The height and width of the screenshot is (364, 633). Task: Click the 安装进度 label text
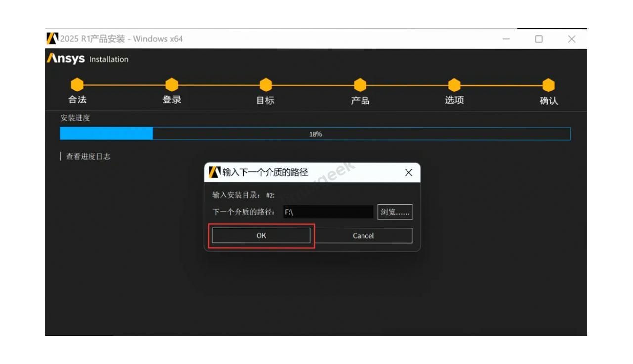coord(75,118)
